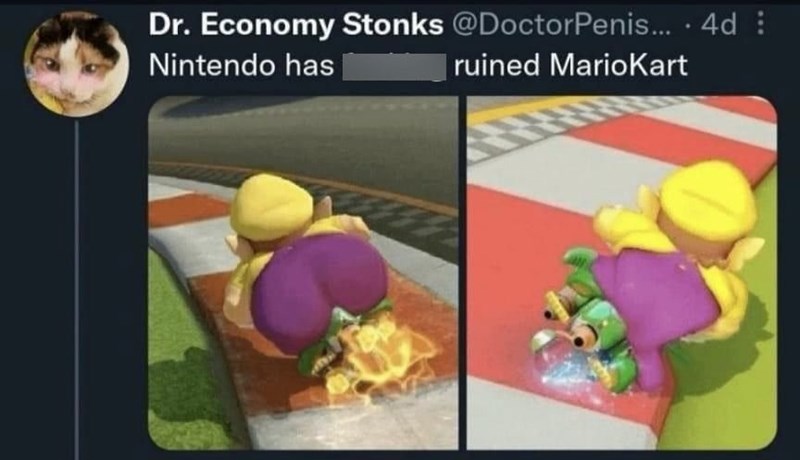Viewport: 800px width, 460px height.
Task: Open the cat profile avatar
Action: (76, 64)
